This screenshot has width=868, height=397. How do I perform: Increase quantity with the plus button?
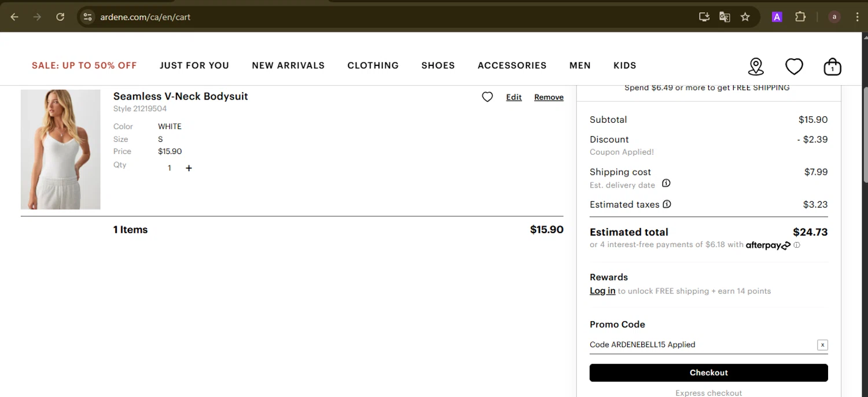[x=189, y=168]
